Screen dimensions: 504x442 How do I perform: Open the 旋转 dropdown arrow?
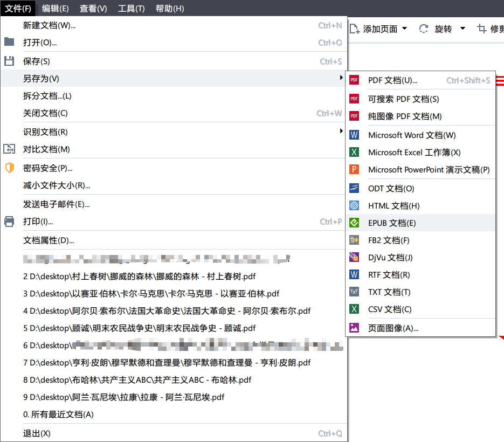(x=462, y=29)
